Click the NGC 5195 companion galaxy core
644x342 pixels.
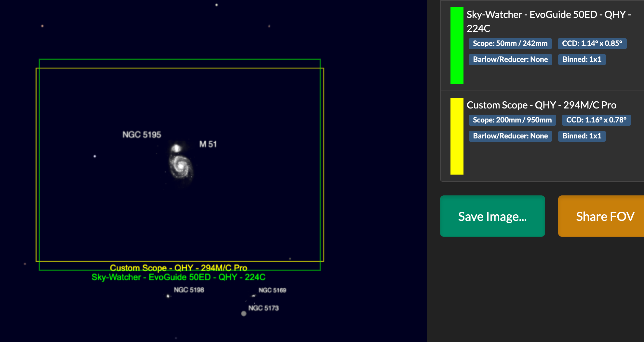176,149
